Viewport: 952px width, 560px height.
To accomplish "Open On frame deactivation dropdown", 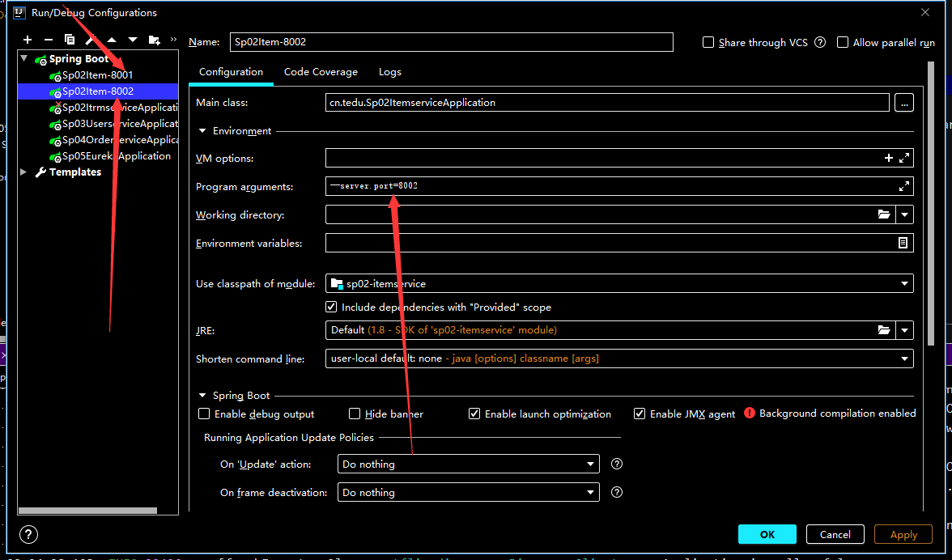I will point(590,492).
